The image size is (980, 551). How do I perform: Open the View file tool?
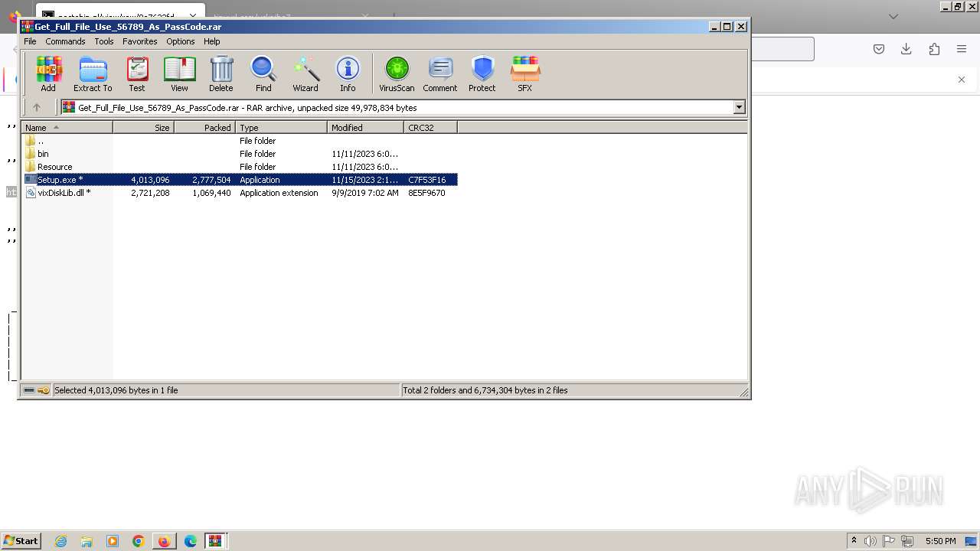point(179,73)
